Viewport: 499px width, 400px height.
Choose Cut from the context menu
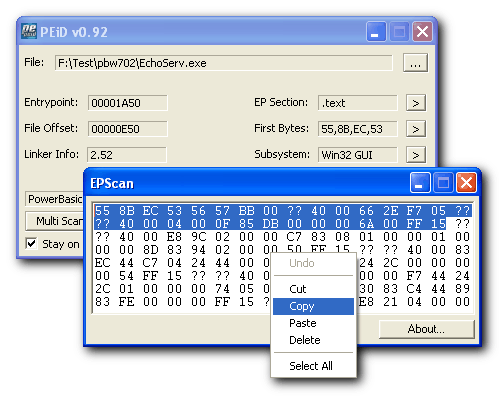tap(313, 289)
